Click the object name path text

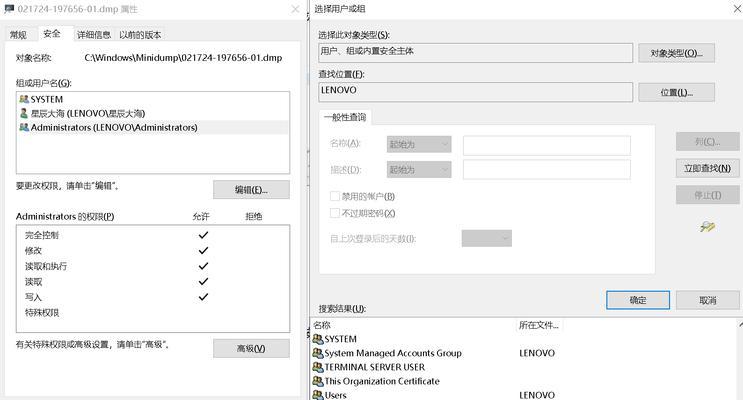183,58
